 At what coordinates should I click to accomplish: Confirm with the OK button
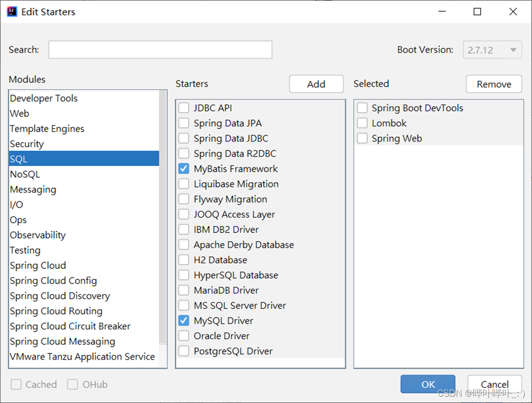pos(428,384)
